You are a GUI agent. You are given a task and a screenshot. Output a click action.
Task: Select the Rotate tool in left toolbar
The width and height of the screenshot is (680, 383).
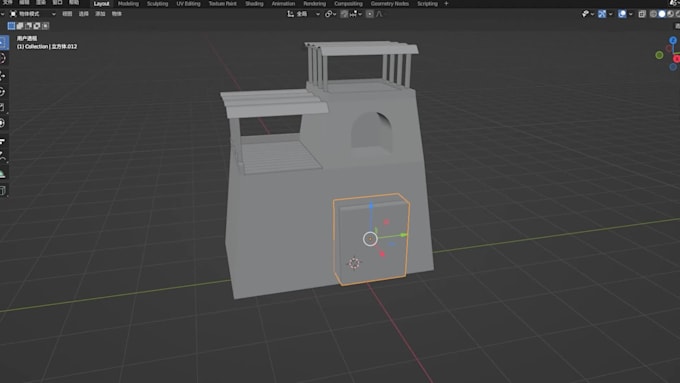coord(3,92)
